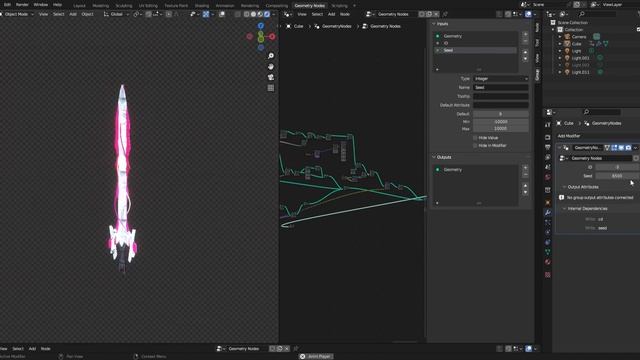Select solid viewport shading mode icon
Image resolution: width=640 pixels, height=360 pixels.
tap(253, 14)
